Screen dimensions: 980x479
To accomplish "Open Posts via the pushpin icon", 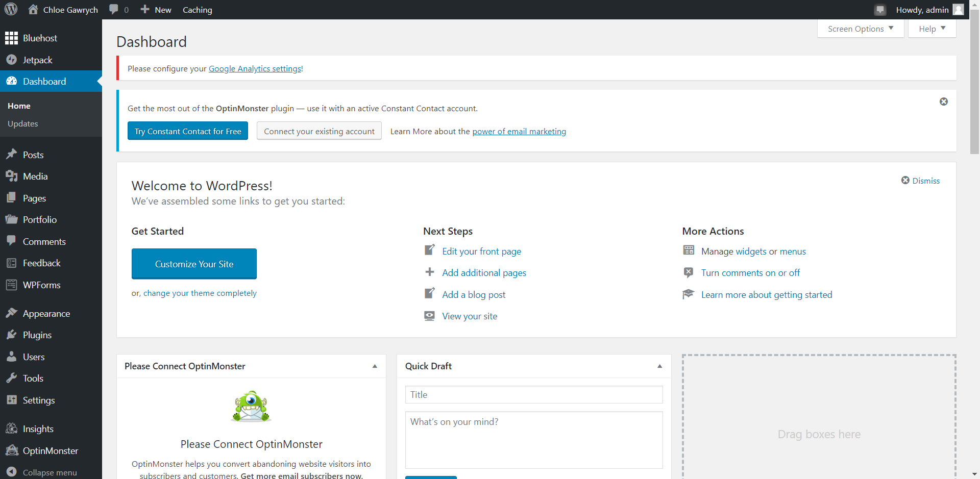I will (11, 154).
